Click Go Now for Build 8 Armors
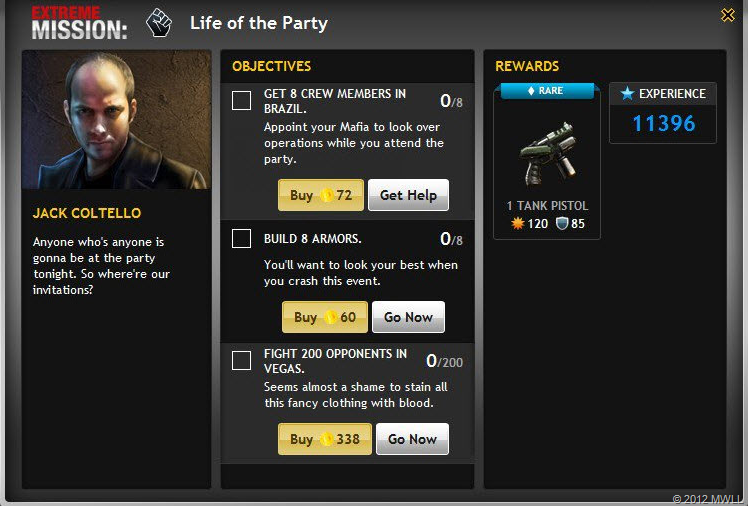This screenshot has height=506, width=748. point(408,317)
